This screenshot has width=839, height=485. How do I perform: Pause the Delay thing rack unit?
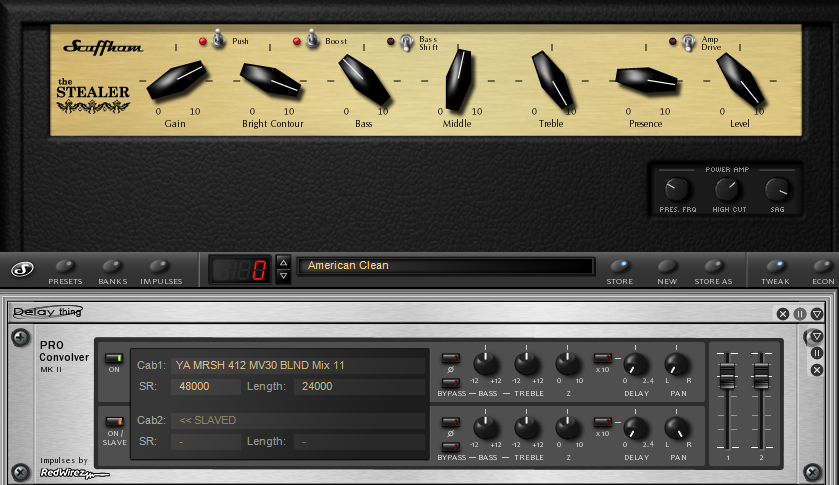[800, 314]
